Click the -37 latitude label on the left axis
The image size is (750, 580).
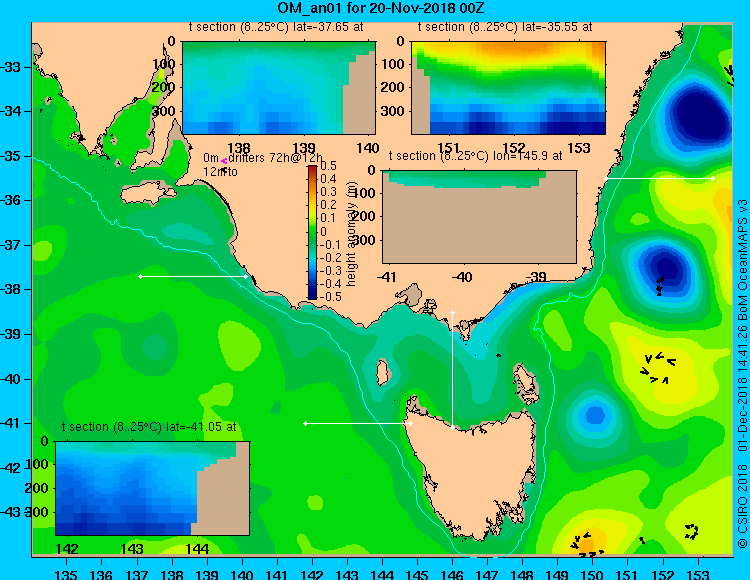tap(11, 245)
